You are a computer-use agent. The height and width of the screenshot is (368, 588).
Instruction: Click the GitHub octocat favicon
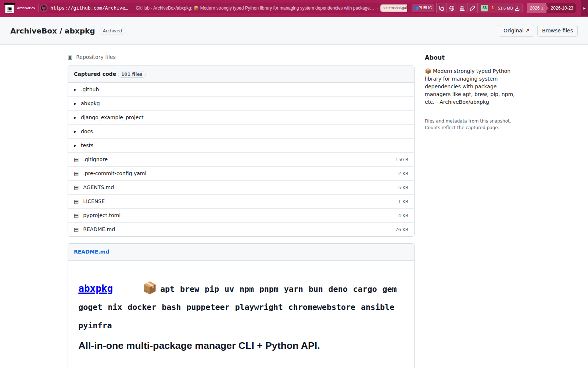pyautogui.click(x=44, y=8)
